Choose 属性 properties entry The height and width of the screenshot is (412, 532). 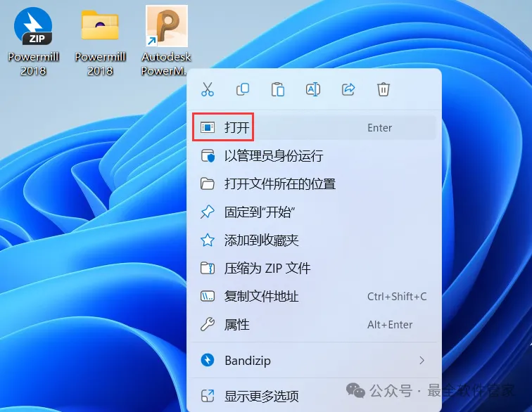[314, 325]
